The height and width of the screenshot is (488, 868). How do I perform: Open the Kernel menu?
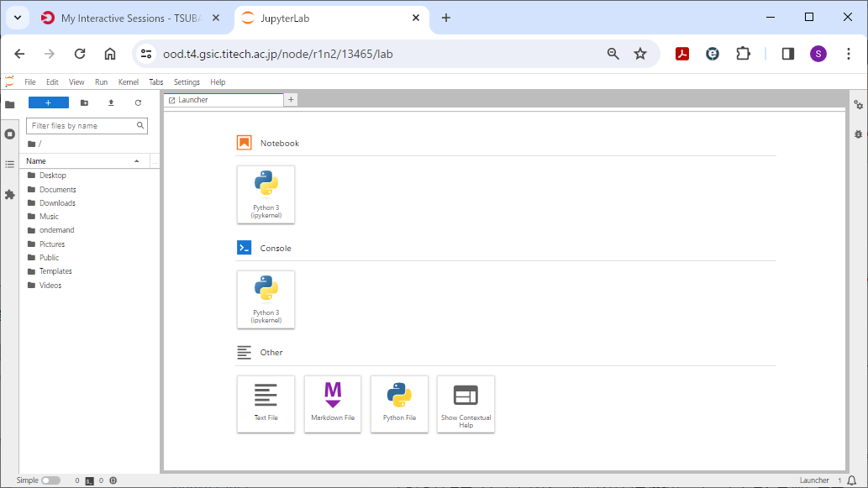[x=129, y=82]
